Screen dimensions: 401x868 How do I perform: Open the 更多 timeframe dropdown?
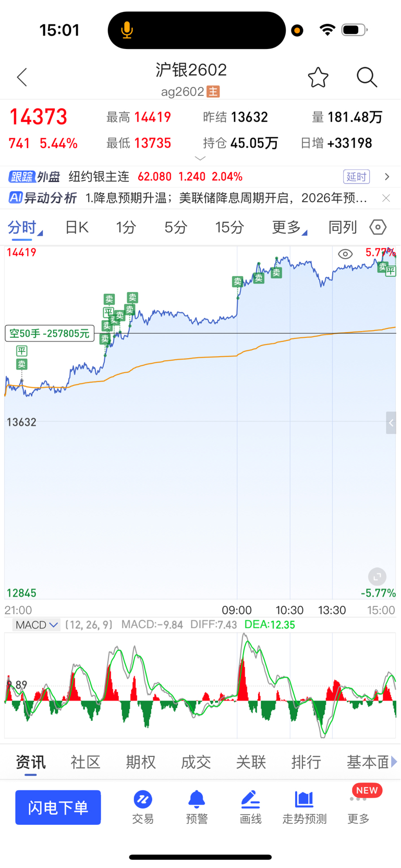coord(289,227)
